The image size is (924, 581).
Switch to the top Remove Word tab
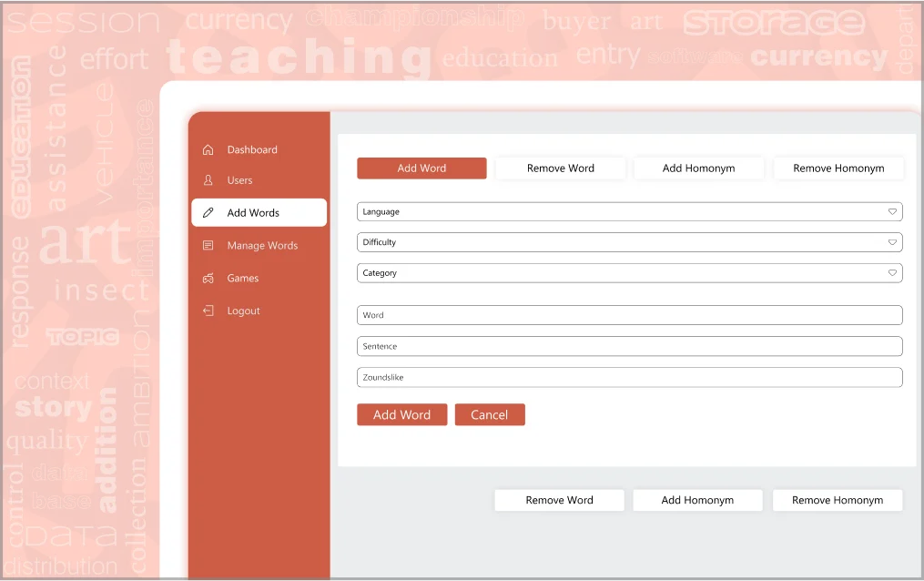point(560,168)
